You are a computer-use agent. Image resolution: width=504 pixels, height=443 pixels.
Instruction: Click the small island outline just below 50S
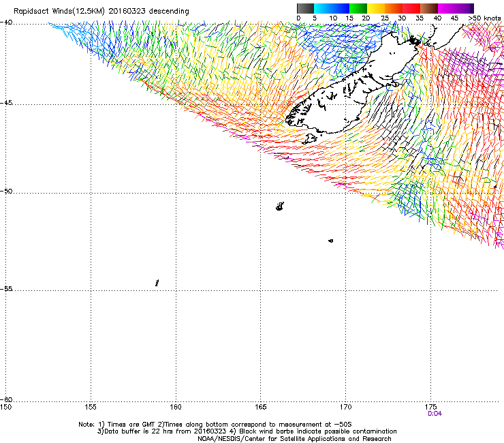point(280,207)
